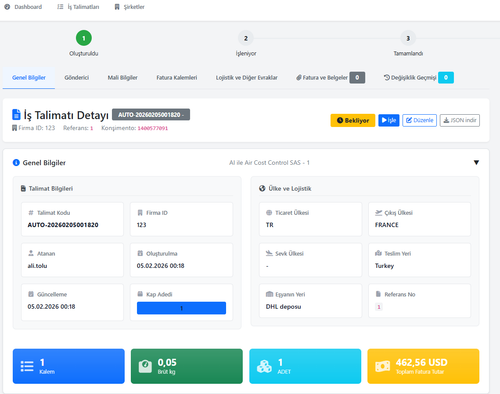This screenshot has height=394, width=500.
Task: Click the globe icon beside Ticaret Ülkesi
Action: point(269,213)
